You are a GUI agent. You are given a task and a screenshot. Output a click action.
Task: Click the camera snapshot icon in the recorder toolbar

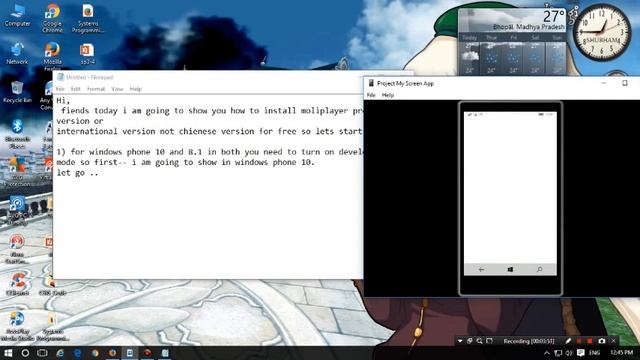602,341
